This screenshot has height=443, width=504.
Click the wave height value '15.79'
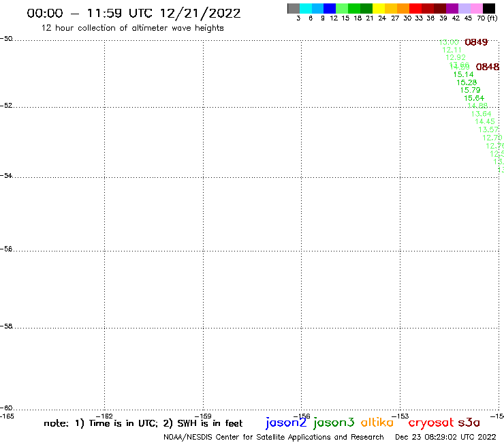(x=470, y=91)
